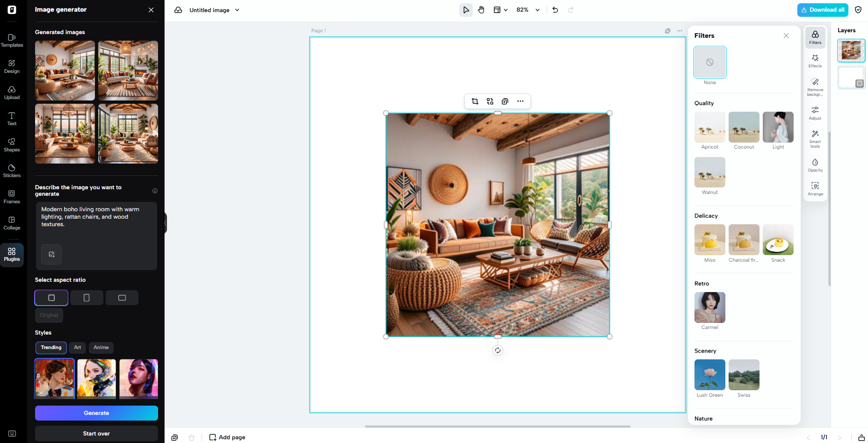Apply the Snack delicacy filter
This screenshot has height=443, width=868.
tap(778, 240)
